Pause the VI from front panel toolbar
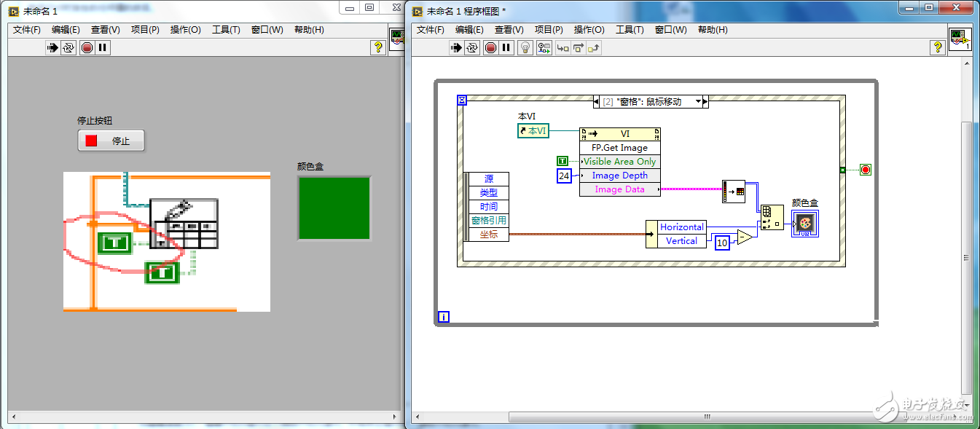 tap(103, 47)
